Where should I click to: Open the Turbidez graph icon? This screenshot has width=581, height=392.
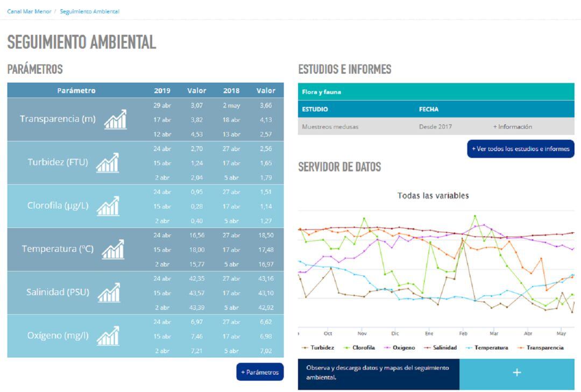pyautogui.click(x=107, y=163)
